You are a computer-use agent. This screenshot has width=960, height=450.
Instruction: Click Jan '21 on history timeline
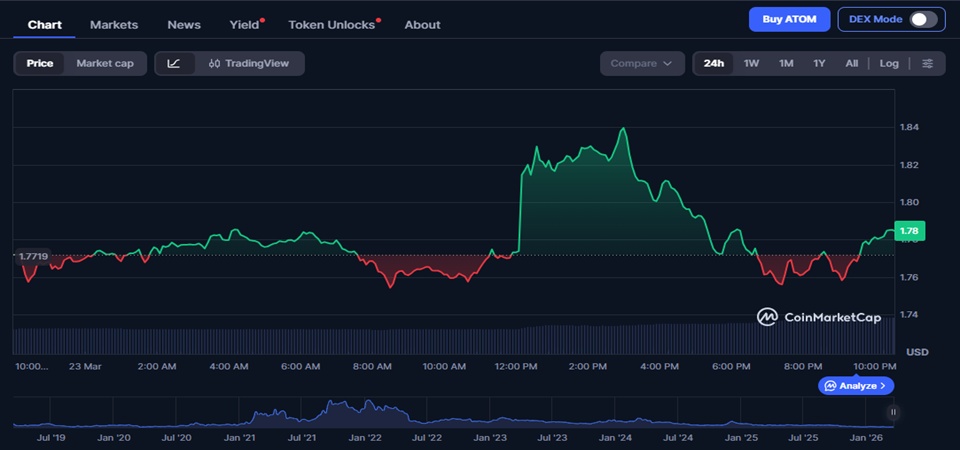pos(240,438)
